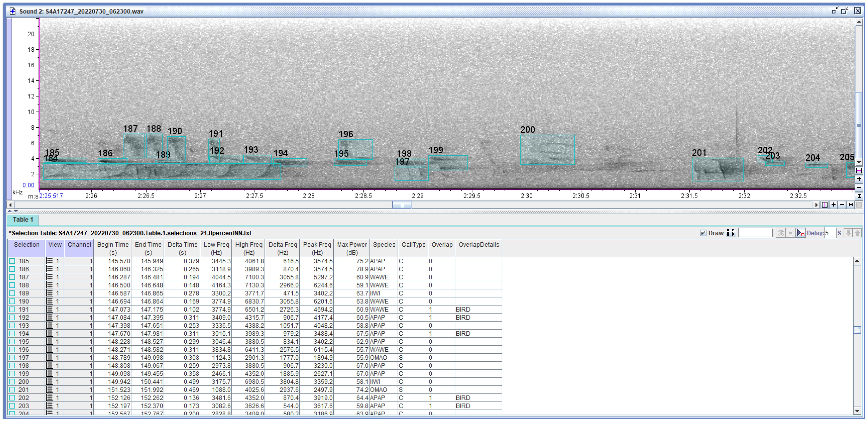This screenshot has width=868, height=422.
Task: Click the center frequency position button
Action: pos(859,171)
